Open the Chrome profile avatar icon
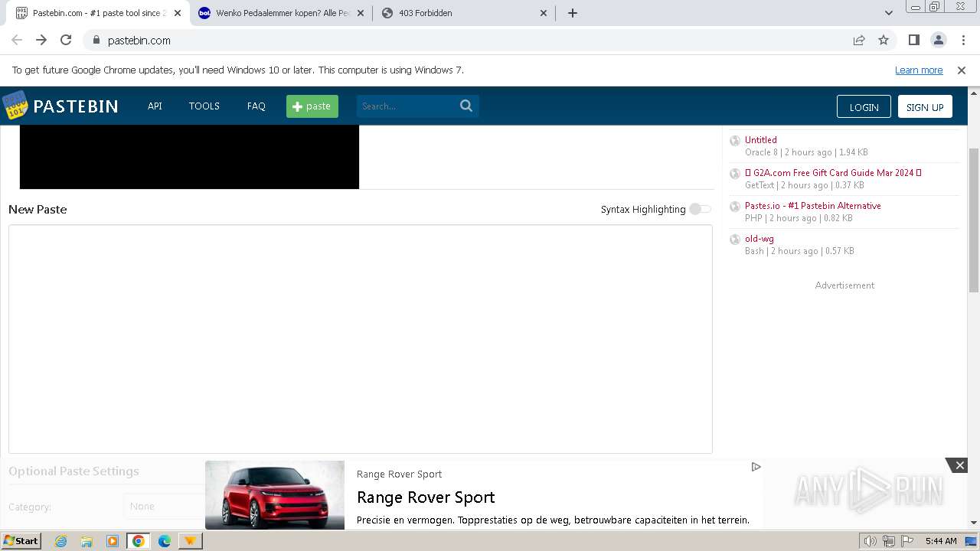Screen dimensions: 980x551 (x=939, y=40)
